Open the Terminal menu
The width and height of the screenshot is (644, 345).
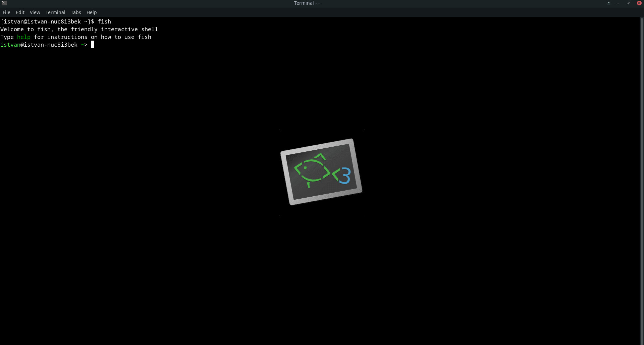pos(55,12)
